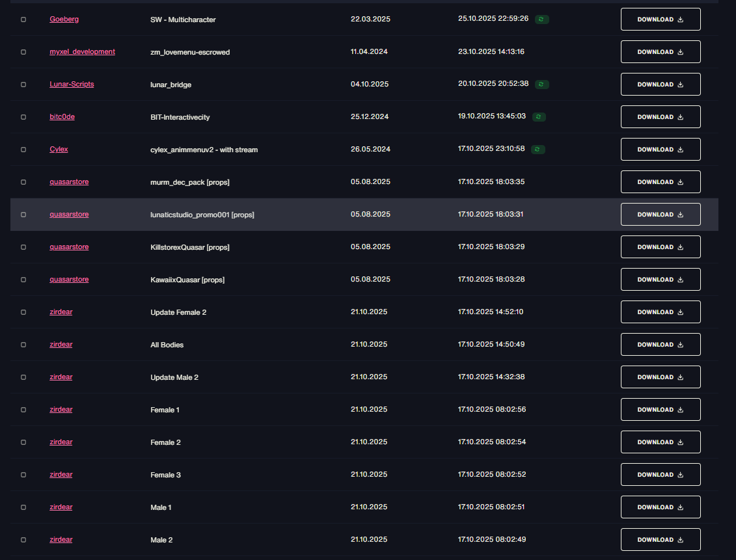The image size is (736, 560).
Task: Click green refresh icon in cylex_animmenuv2 row
Action: (538, 149)
